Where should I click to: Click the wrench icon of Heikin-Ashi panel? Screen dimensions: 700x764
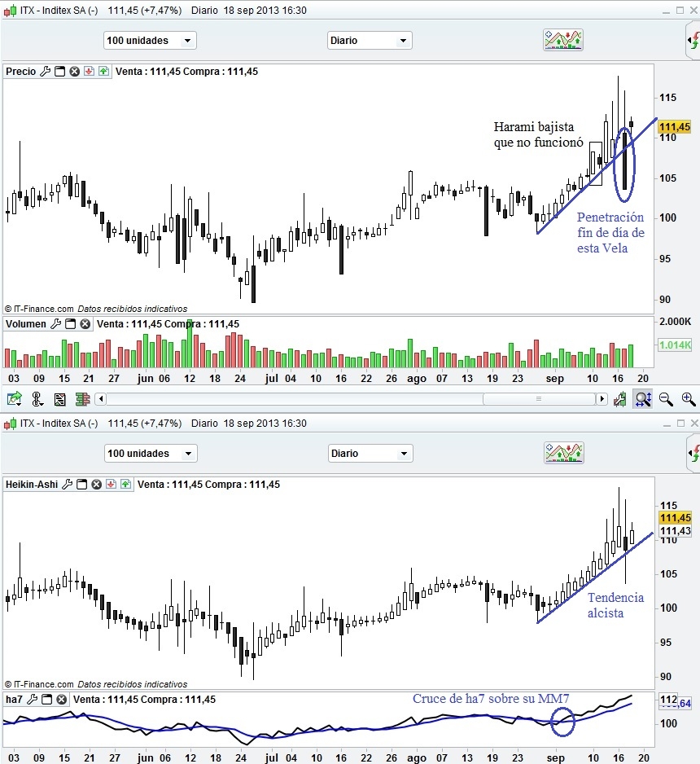coord(68,485)
